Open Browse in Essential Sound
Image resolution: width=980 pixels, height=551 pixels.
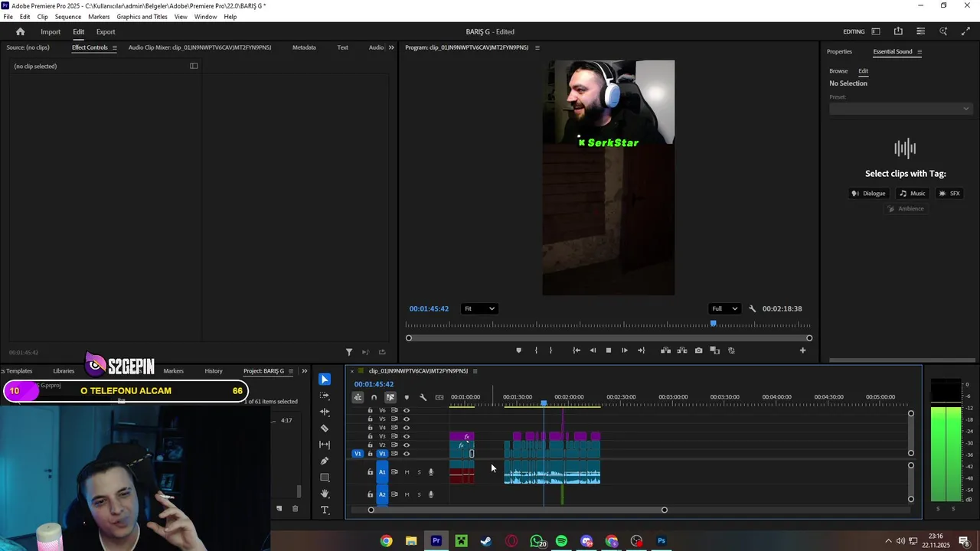pos(838,71)
